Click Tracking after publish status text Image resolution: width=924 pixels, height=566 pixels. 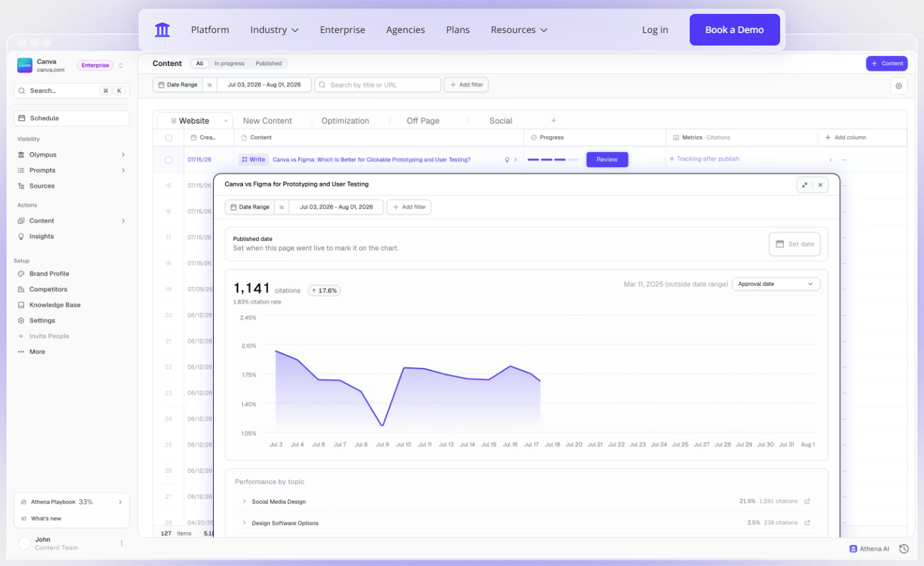pyautogui.click(x=708, y=159)
